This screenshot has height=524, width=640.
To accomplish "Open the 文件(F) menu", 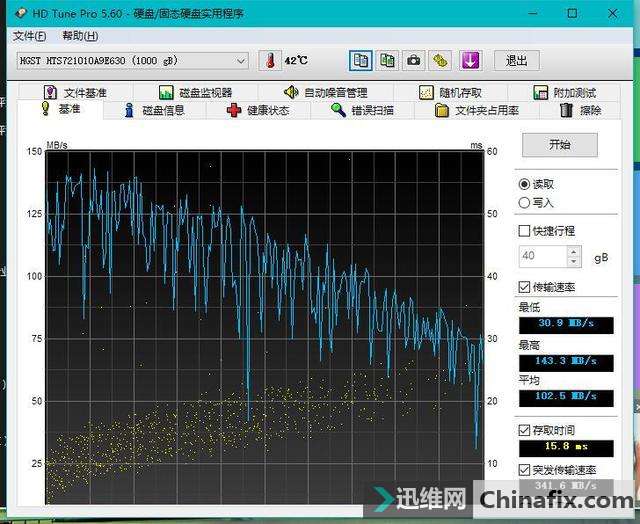I will tap(29, 36).
